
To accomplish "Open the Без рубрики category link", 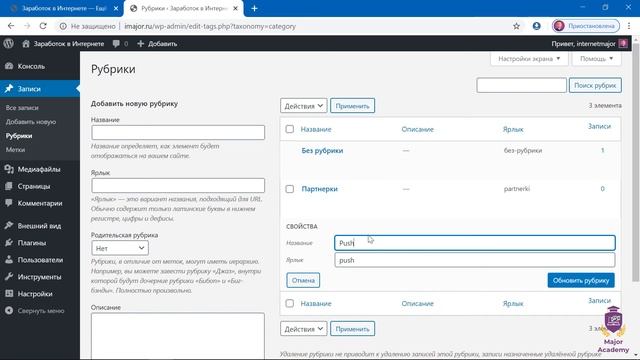I will coord(322,151).
